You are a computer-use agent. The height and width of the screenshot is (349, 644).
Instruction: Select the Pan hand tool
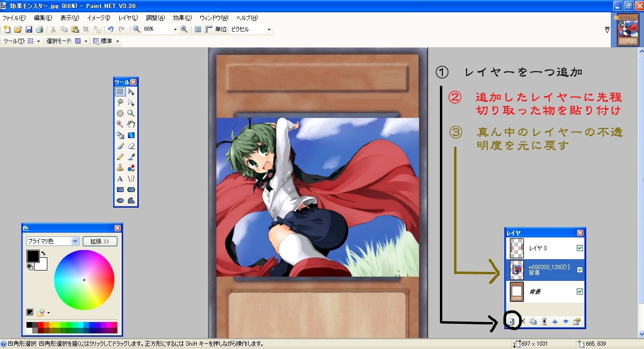(131, 124)
